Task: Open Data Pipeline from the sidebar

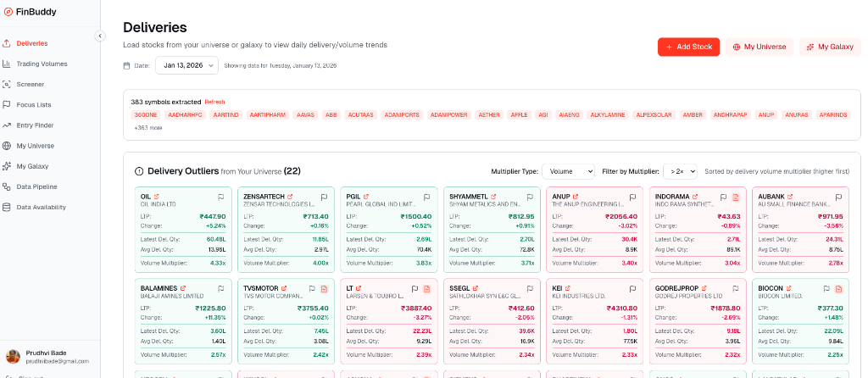Action: coord(36,186)
